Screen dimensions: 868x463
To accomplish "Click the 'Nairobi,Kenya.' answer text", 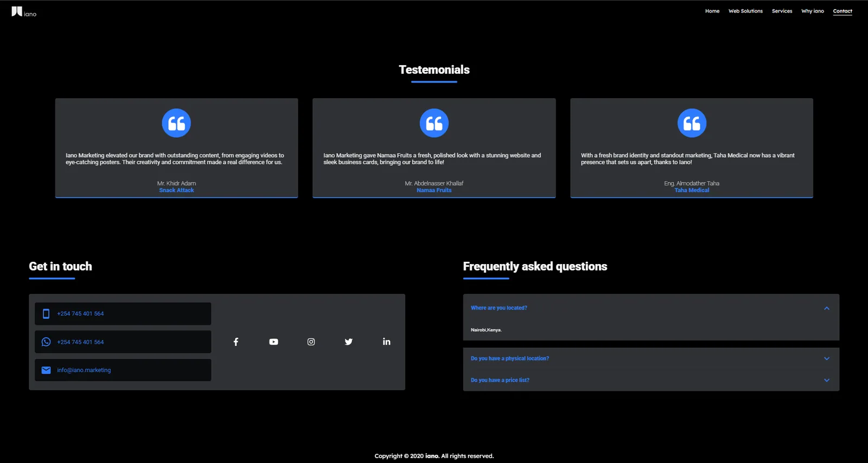I will 486,330.
